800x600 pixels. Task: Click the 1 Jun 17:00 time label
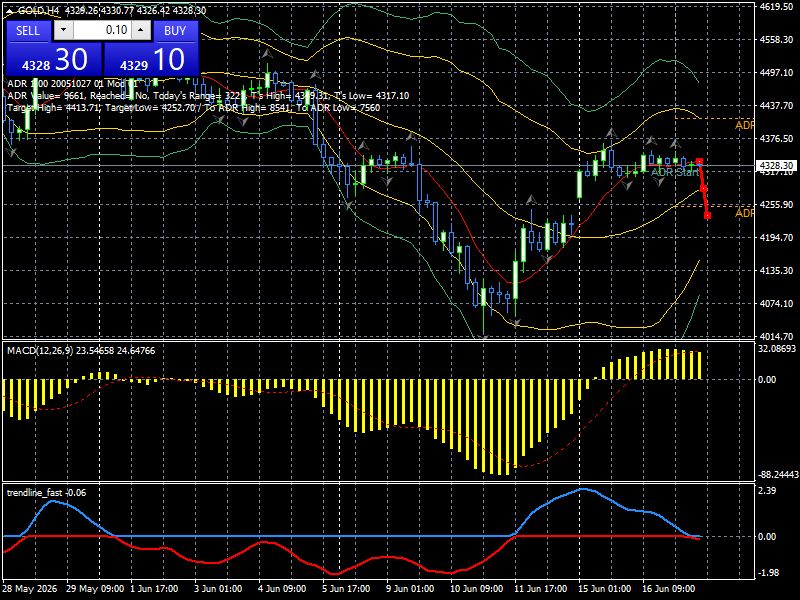pos(154,588)
